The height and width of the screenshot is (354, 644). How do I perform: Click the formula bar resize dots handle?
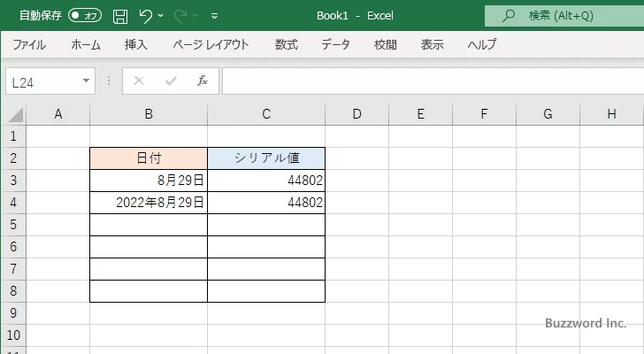coord(109,81)
